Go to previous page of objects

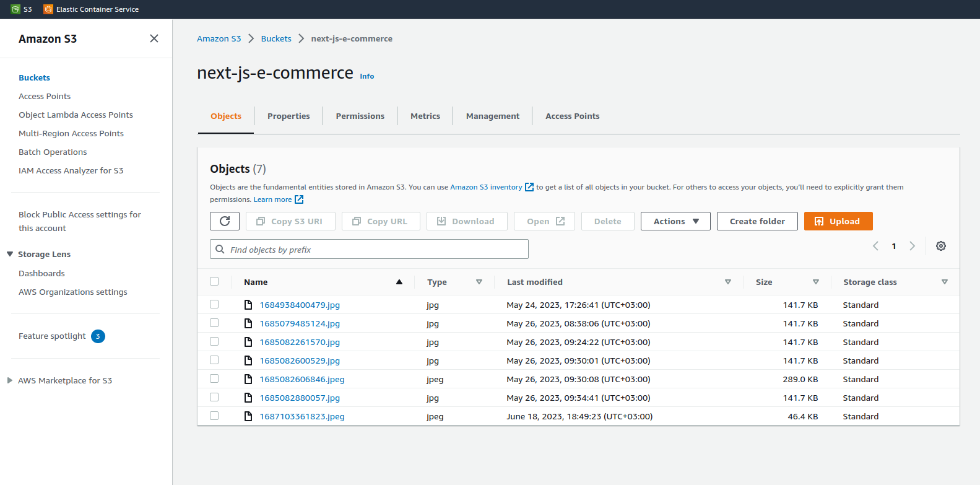(x=875, y=246)
